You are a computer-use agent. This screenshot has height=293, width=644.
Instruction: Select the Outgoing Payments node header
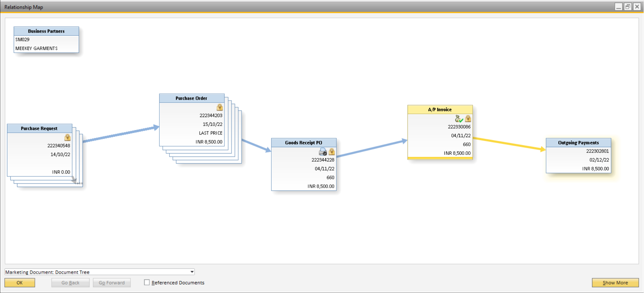pyautogui.click(x=578, y=143)
